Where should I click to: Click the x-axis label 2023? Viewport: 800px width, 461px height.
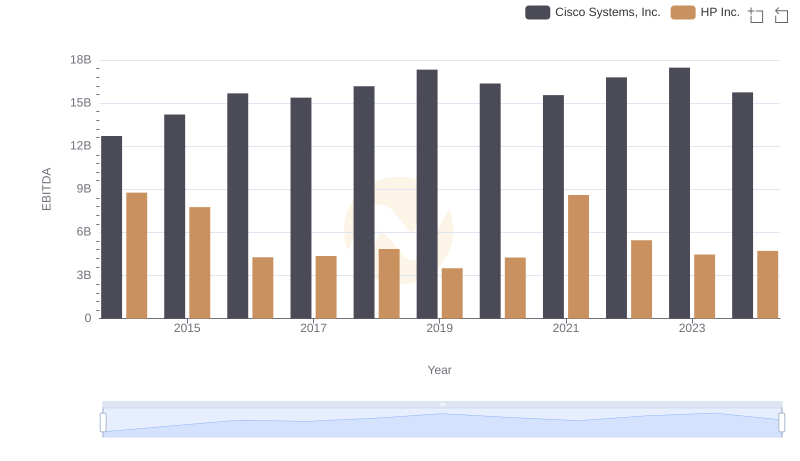(692, 328)
